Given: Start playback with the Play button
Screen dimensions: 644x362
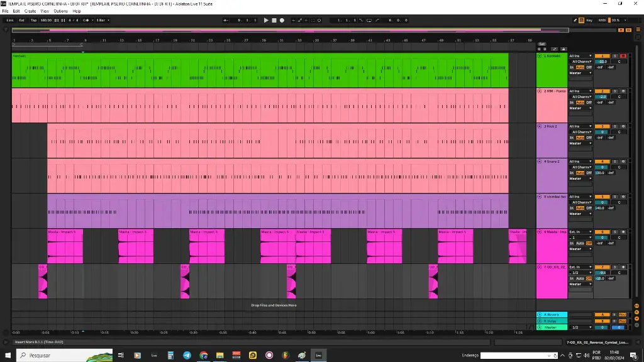Looking at the screenshot, I should click(x=266, y=20).
